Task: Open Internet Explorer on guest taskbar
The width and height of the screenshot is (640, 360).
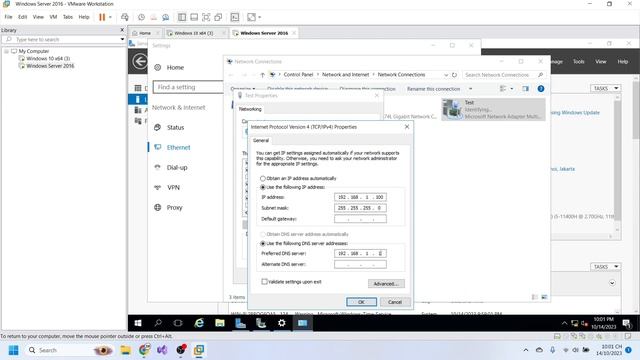Action: click(x=199, y=323)
